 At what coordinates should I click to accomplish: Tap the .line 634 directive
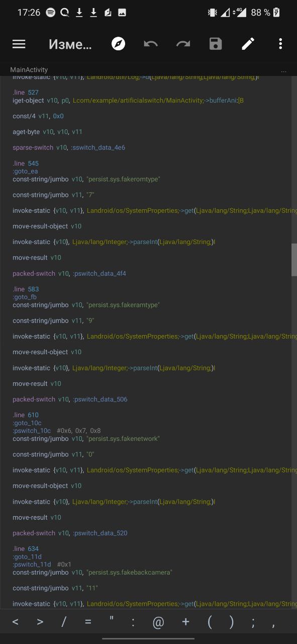(25, 549)
